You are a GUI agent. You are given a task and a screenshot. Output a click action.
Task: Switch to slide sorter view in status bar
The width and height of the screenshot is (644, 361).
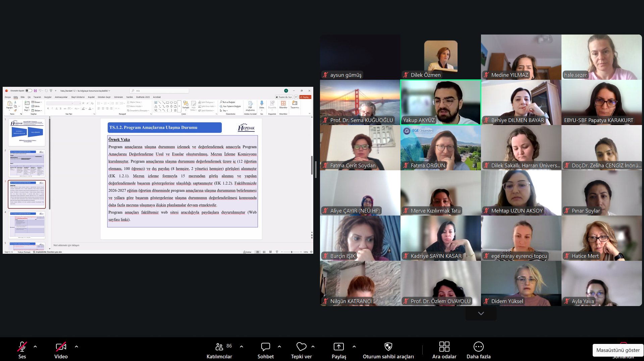[264, 252]
